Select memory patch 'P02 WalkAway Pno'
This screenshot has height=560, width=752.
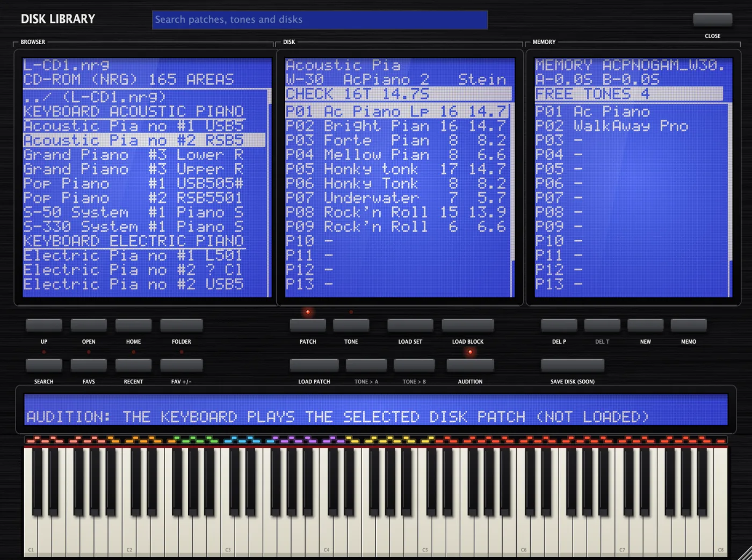pos(631,126)
